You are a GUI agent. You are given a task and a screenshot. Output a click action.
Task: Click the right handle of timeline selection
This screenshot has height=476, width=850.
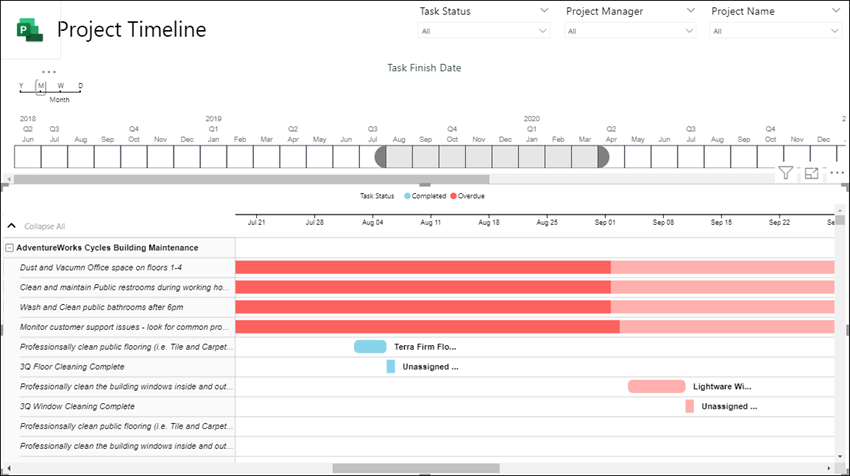click(x=603, y=157)
